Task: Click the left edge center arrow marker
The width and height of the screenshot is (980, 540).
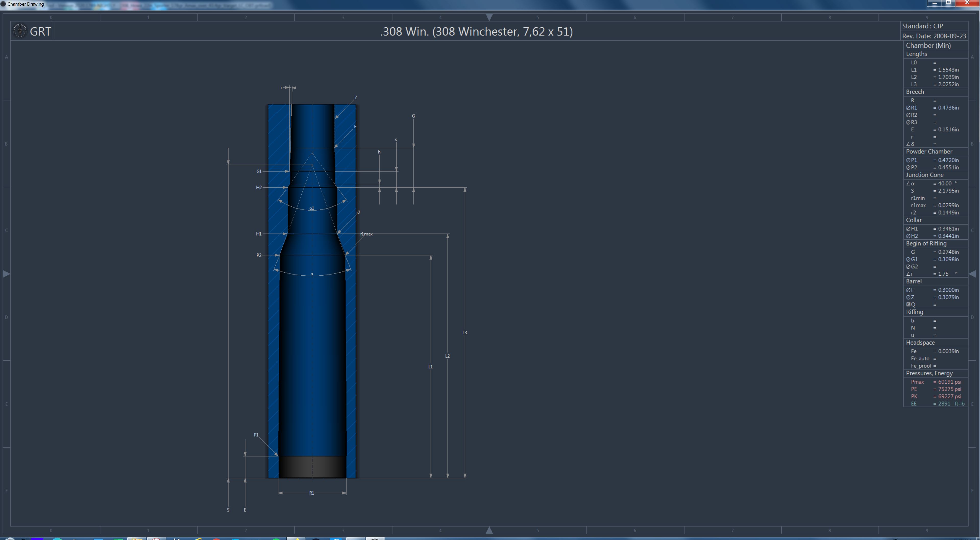Action: (x=6, y=274)
